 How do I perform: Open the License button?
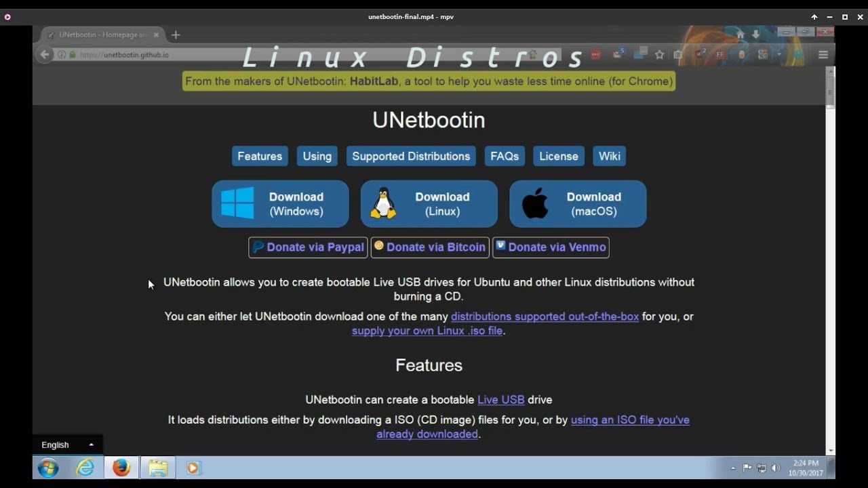coord(559,156)
